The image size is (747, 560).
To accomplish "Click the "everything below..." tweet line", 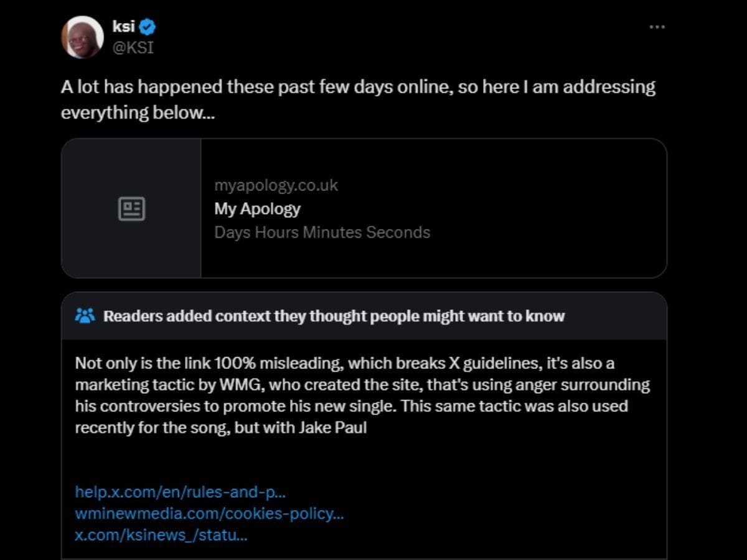I will point(137,113).
